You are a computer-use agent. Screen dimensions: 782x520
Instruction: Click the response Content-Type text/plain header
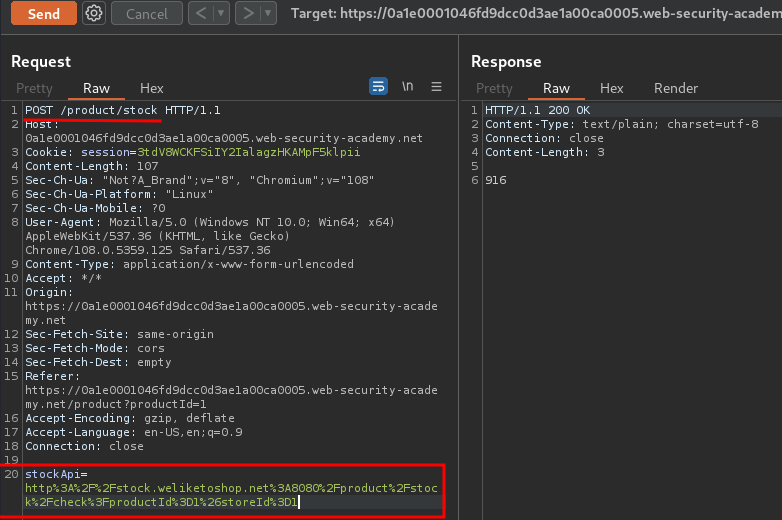point(621,124)
